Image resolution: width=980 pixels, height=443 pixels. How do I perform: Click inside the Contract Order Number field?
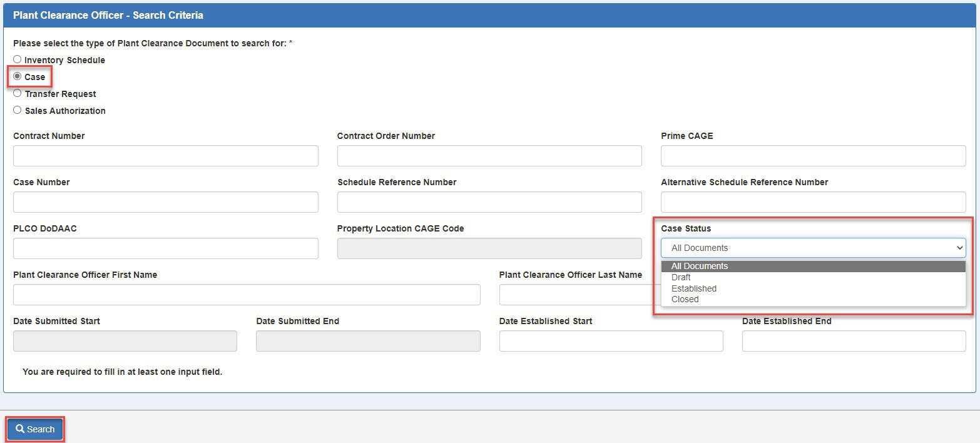pos(489,156)
